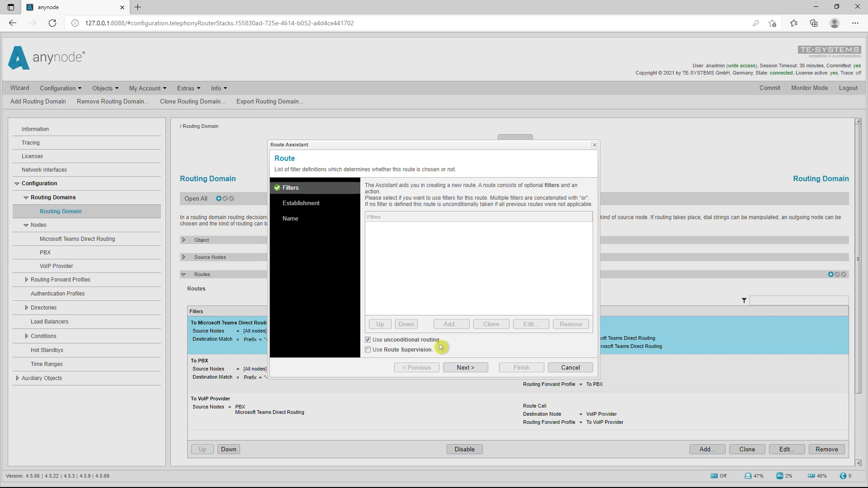Click Down button below routes table
Image resolution: width=868 pixels, height=488 pixels.
click(228, 449)
